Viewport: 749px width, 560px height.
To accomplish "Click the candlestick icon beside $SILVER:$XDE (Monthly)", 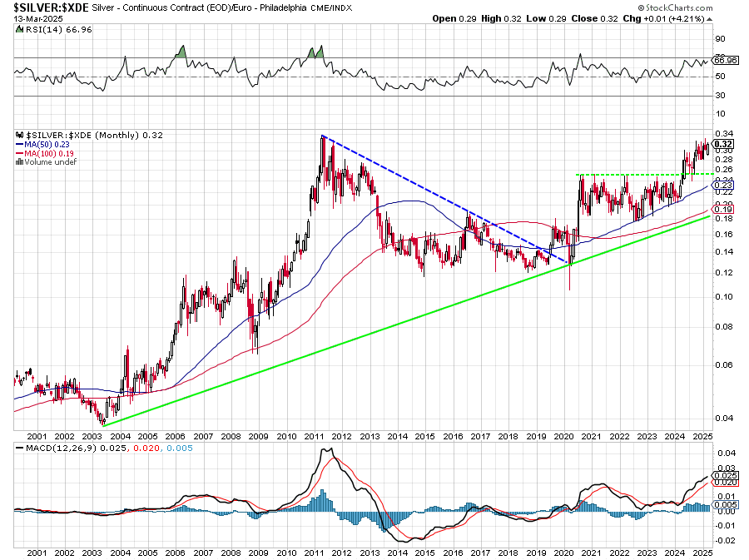I will 18,135.
